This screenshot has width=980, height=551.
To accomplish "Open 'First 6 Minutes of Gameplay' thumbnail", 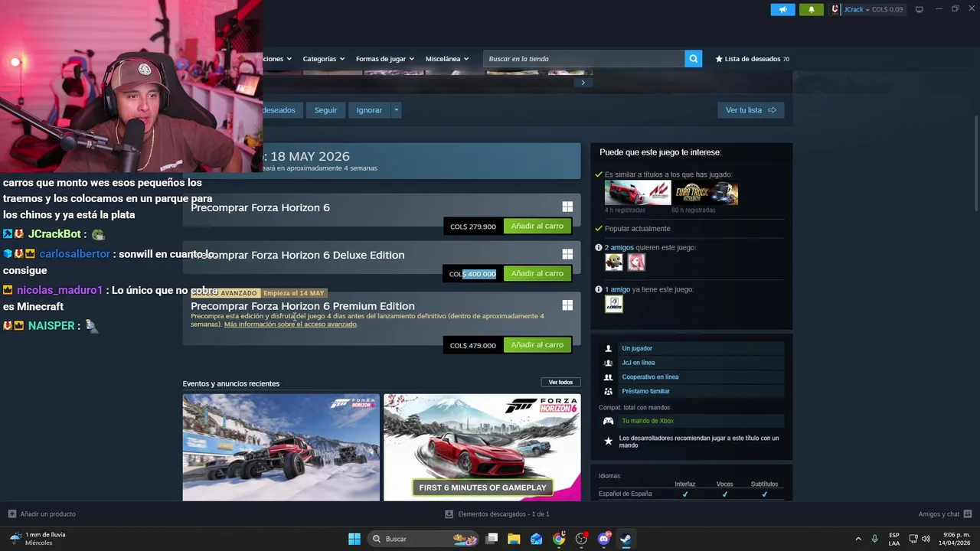I will pyautogui.click(x=482, y=447).
